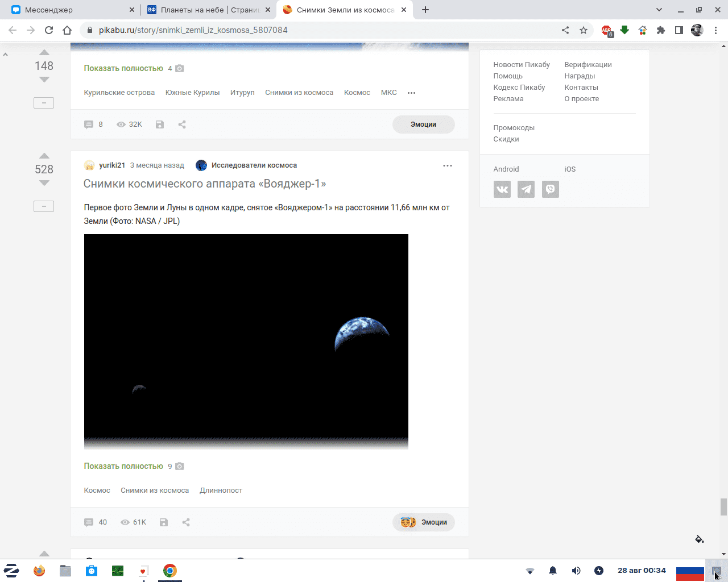Screen dimensions: 728x582
Task: Switch to Планеты на небе tab
Action: coord(208,10)
